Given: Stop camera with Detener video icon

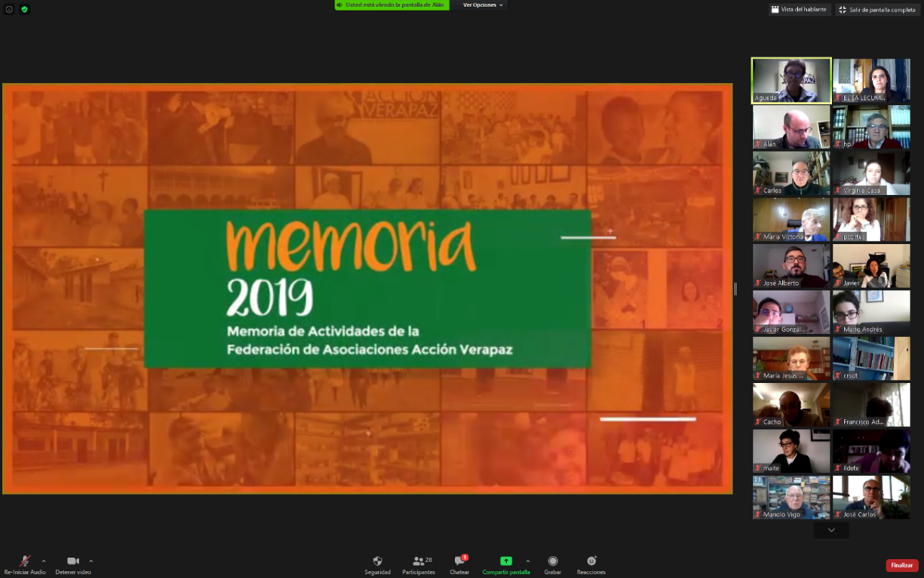Looking at the screenshot, I should tap(73, 562).
